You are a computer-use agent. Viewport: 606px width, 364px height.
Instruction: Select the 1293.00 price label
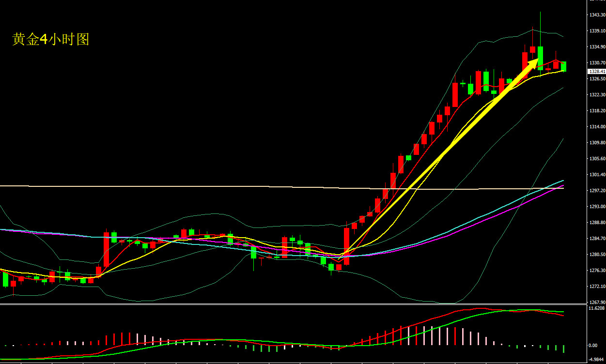point(597,207)
